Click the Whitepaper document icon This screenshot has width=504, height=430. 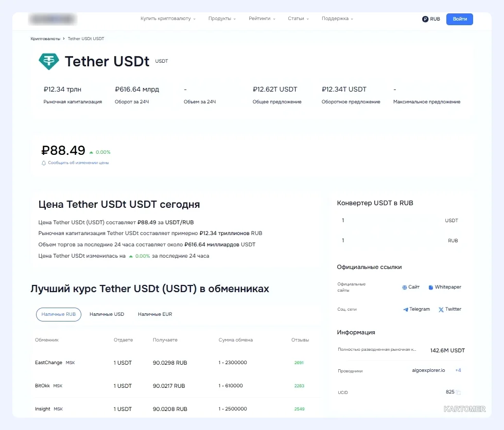click(431, 288)
